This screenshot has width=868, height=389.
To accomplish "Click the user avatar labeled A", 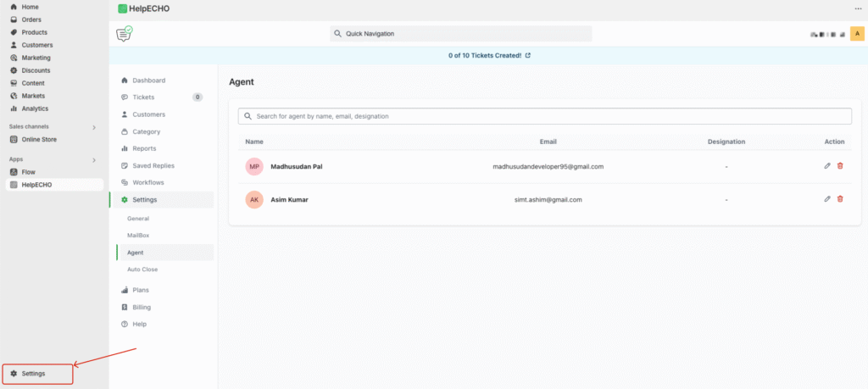I will click(857, 34).
